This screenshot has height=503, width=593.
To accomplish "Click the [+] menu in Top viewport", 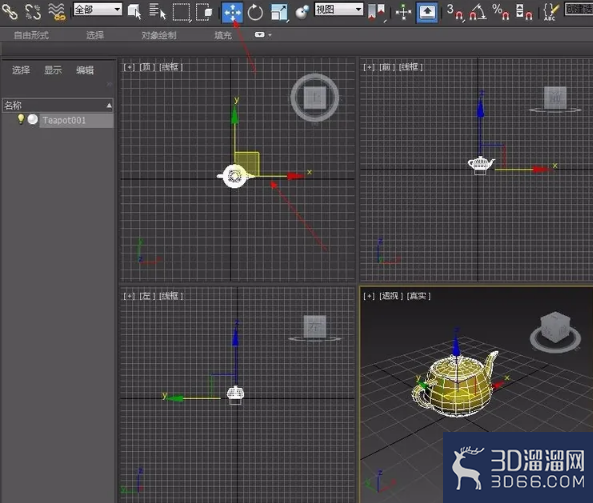I will 129,67.
